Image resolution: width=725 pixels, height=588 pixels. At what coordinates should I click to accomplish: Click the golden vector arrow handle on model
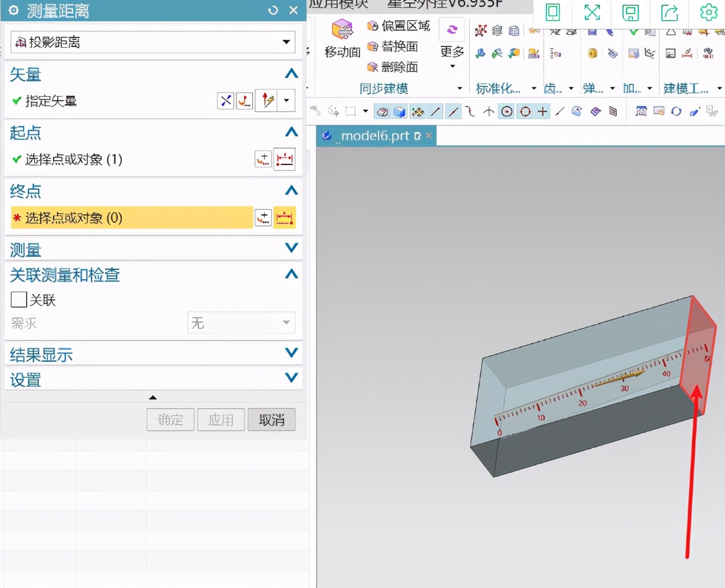pyautogui.click(x=620, y=378)
